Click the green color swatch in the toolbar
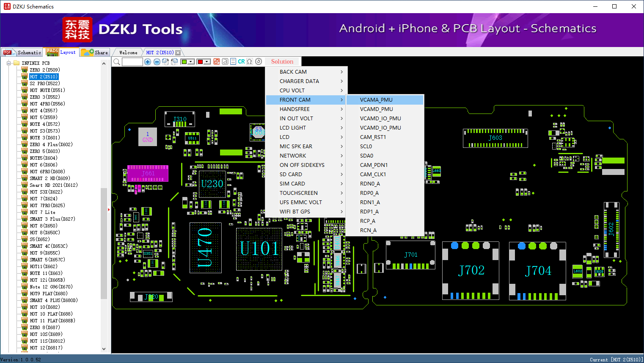 [x=184, y=62]
